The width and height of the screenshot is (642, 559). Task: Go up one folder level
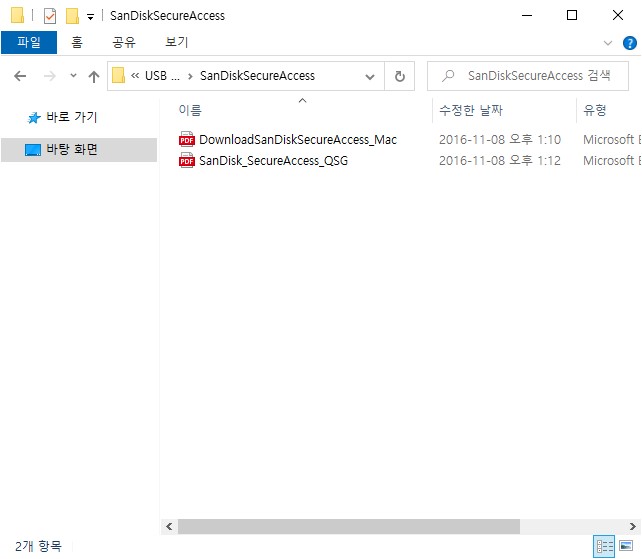(94, 76)
